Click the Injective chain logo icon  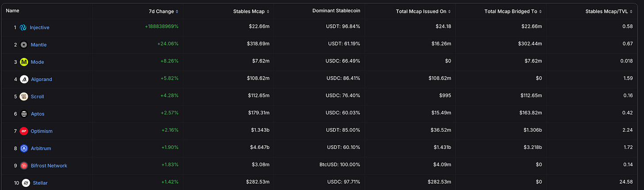(x=23, y=27)
